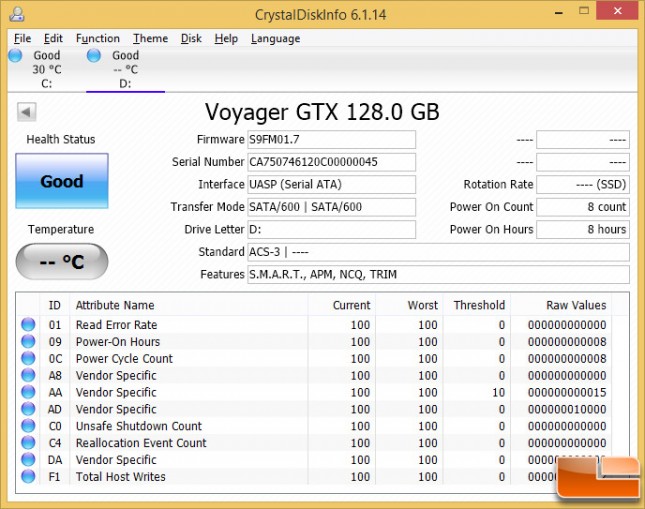Image resolution: width=645 pixels, height=509 pixels.
Task: Click the ID column header
Action: (55, 305)
